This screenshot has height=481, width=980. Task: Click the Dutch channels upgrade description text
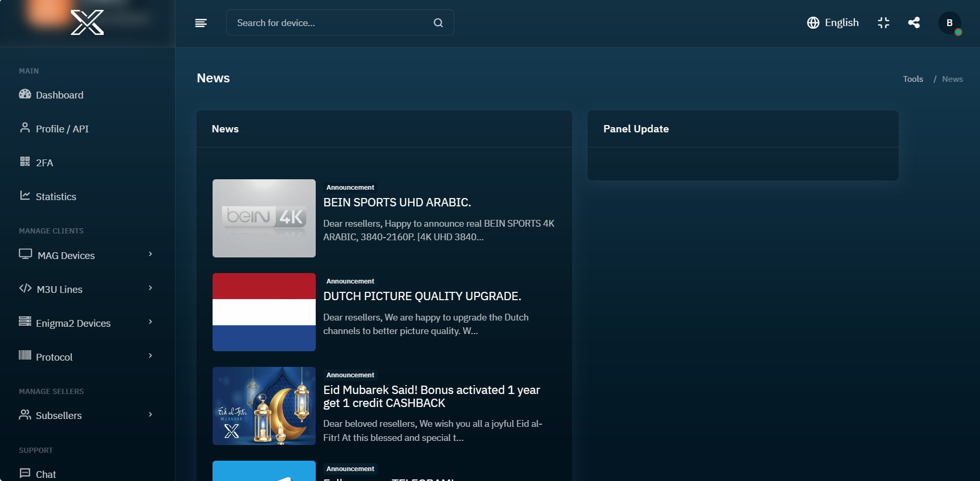coord(426,324)
